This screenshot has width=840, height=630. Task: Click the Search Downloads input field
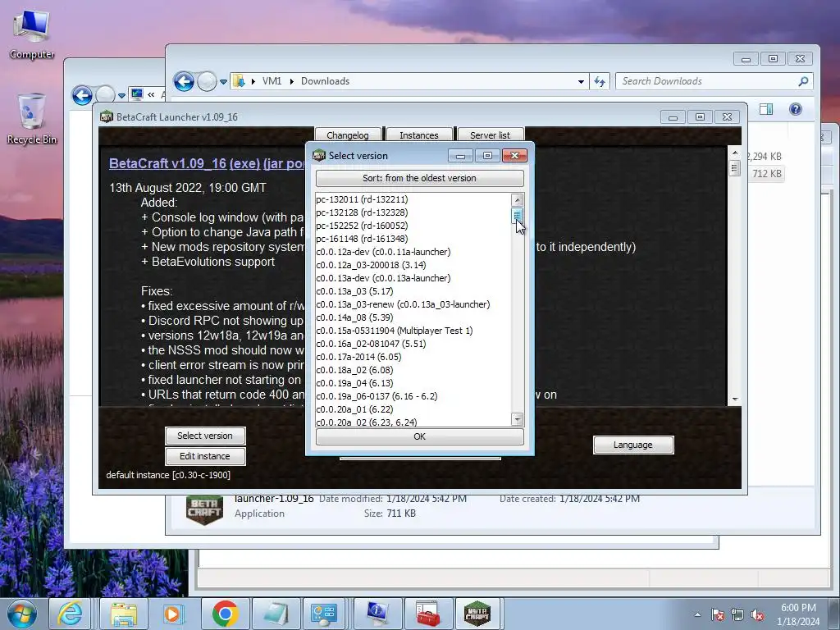click(708, 81)
